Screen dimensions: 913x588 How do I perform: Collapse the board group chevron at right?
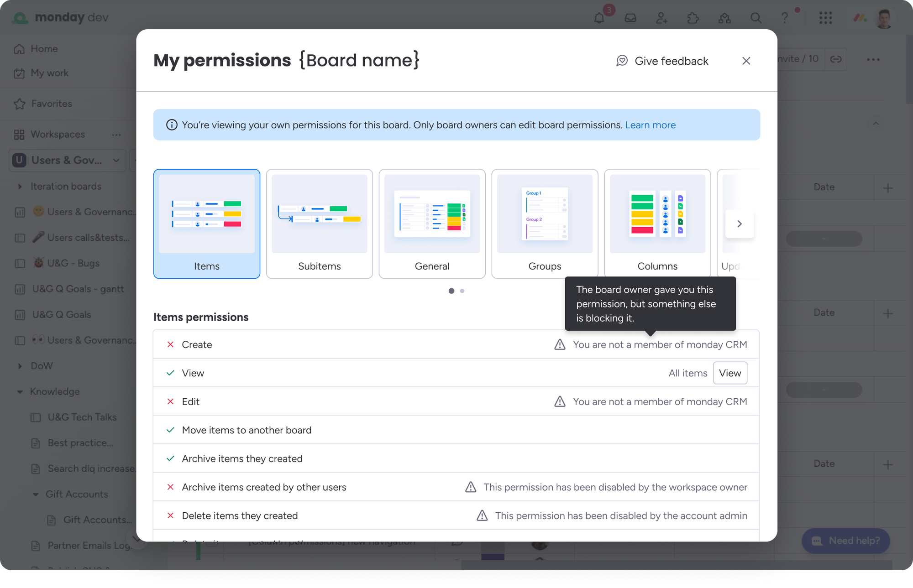[876, 124]
